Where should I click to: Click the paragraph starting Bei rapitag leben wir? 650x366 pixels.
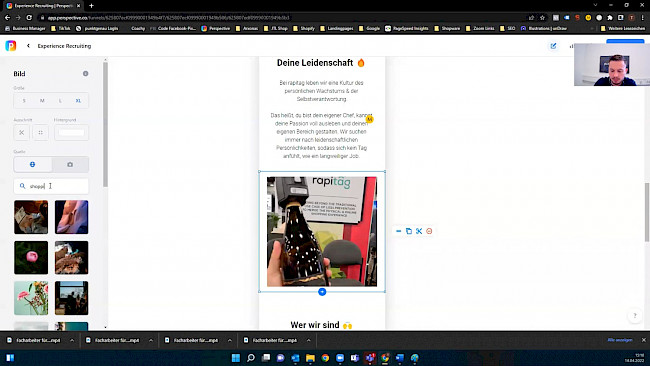(x=321, y=91)
